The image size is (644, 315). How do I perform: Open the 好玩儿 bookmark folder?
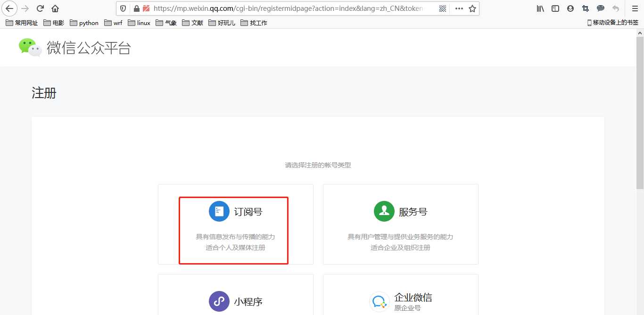pos(222,23)
